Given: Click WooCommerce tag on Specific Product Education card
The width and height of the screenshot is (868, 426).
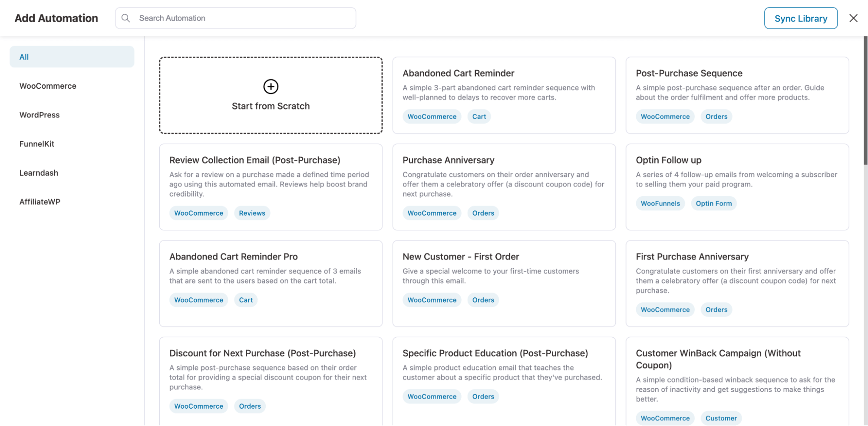Looking at the screenshot, I should click(432, 396).
